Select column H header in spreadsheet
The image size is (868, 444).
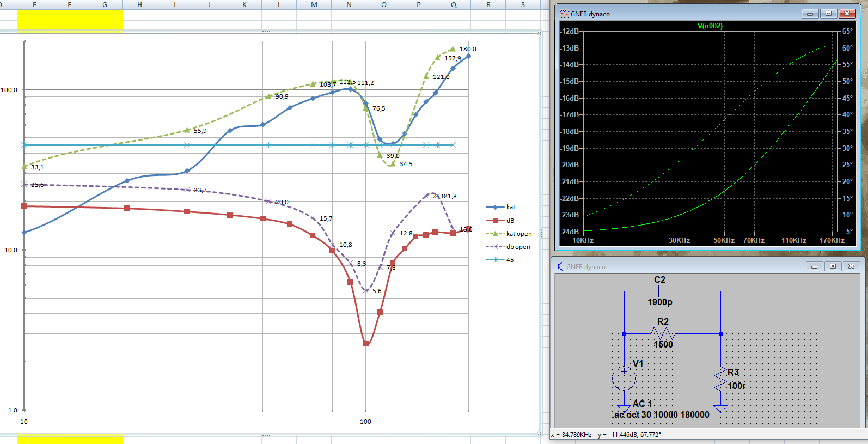point(139,4)
